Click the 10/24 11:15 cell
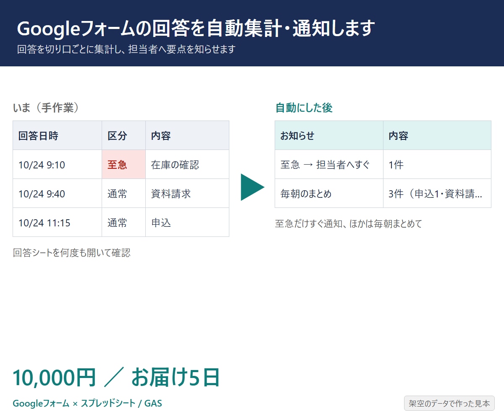The image size is (504, 420). (58, 223)
